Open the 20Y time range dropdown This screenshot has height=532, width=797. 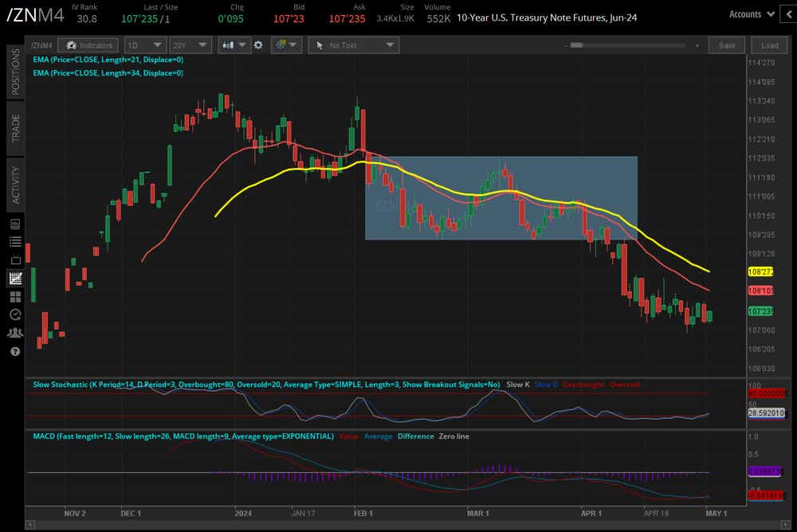[x=191, y=45]
